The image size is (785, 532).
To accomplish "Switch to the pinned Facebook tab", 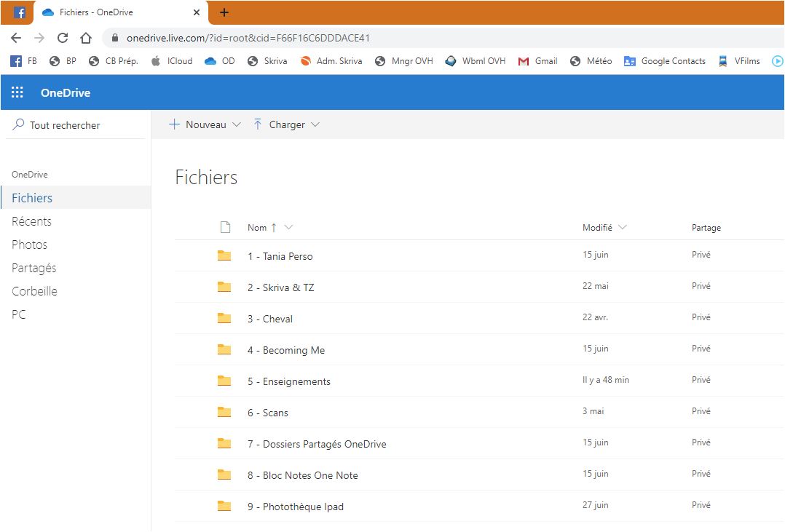I will pyautogui.click(x=19, y=12).
